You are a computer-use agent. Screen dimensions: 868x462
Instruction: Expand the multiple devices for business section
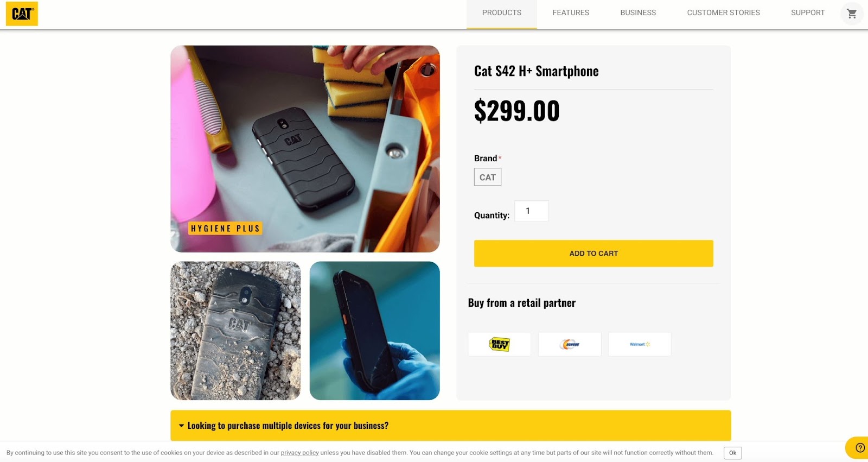click(x=451, y=426)
